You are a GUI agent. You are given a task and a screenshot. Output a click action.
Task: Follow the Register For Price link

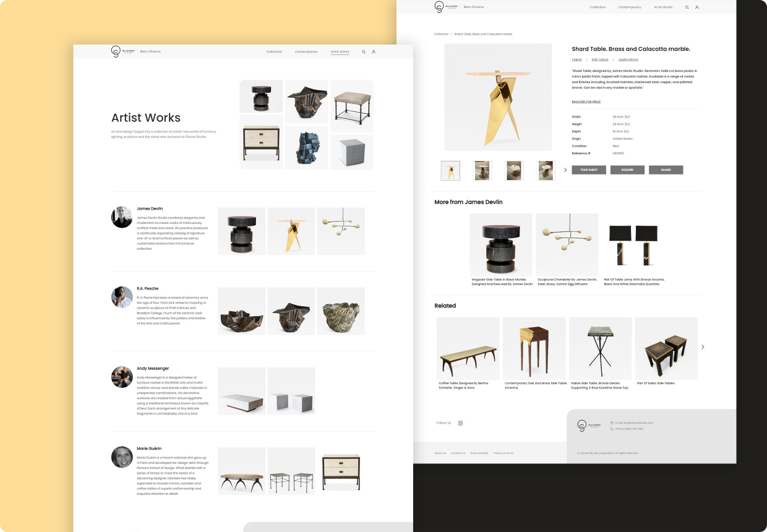click(586, 101)
